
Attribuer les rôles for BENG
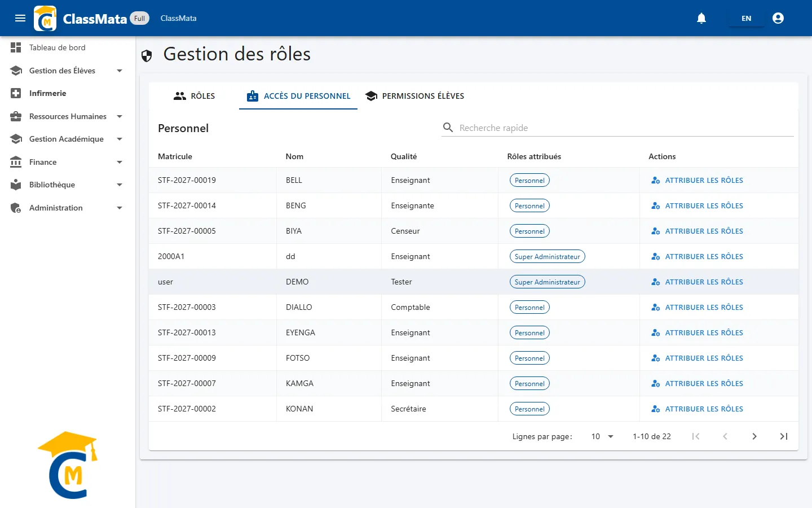tap(697, 206)
